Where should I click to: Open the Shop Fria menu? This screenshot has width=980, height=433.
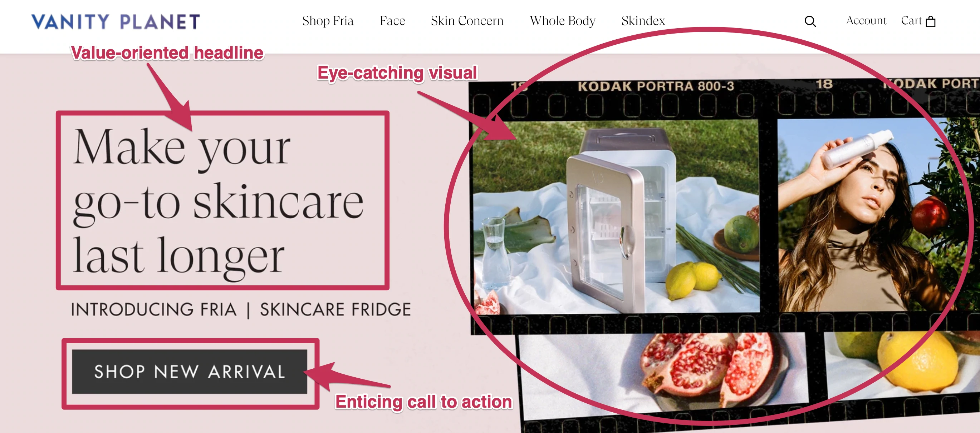(x=328, y=21)
